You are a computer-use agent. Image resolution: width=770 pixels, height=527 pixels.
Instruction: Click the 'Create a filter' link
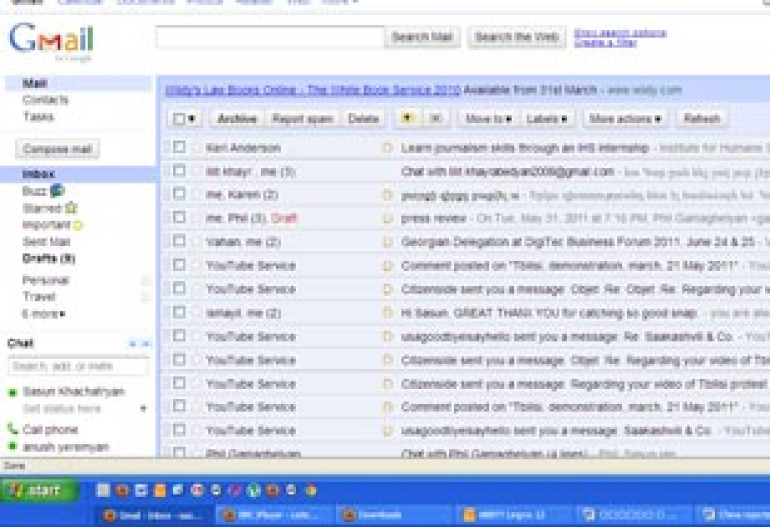click(605, 42)
